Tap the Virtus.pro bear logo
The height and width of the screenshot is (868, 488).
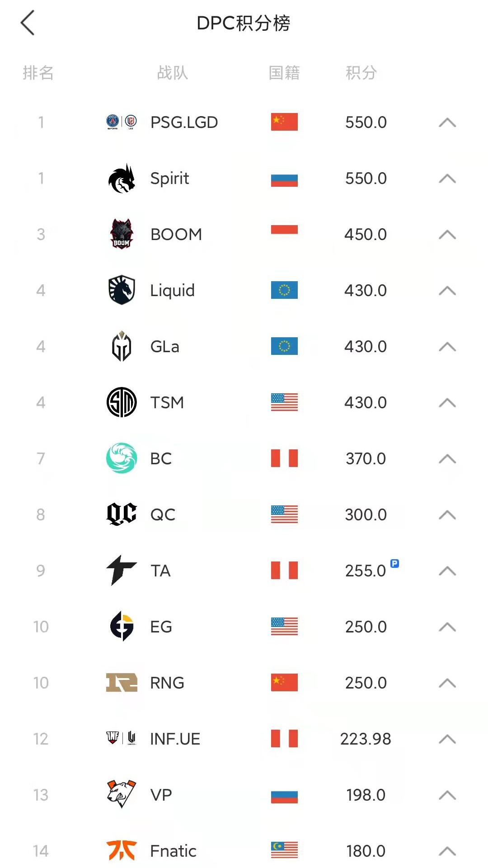tap(122, 794)
